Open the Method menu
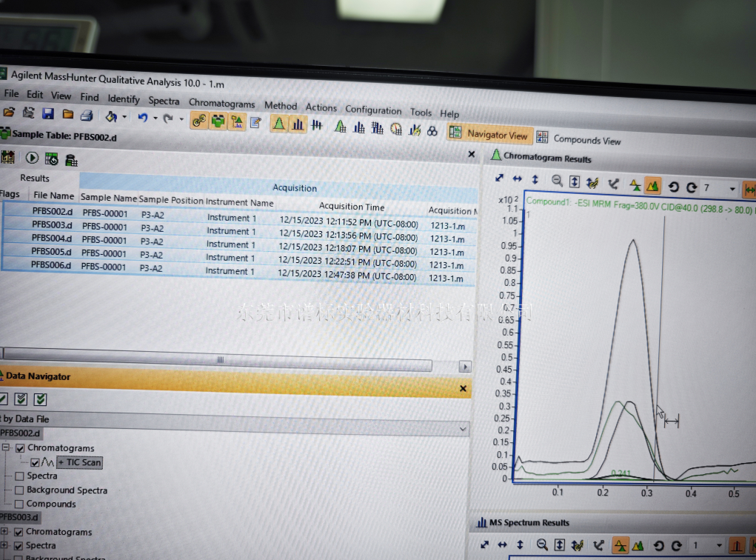The width and height of the screenshot is (756, 560). coord(281,106)
